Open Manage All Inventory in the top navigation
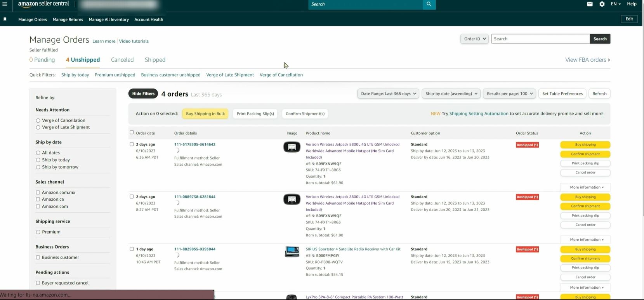The height and width of the screenshot is (300, 644). coord(109,19)
